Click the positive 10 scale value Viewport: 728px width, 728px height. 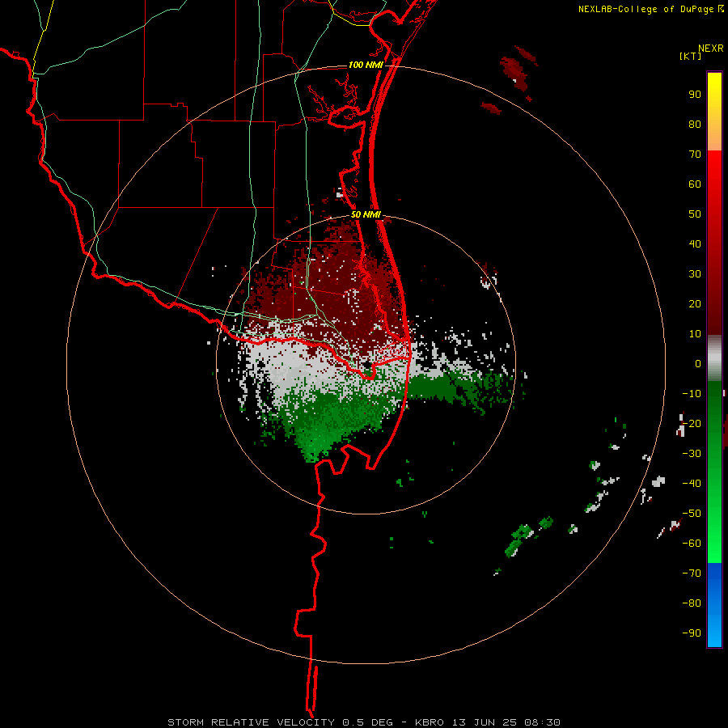[x=695, y=334]
